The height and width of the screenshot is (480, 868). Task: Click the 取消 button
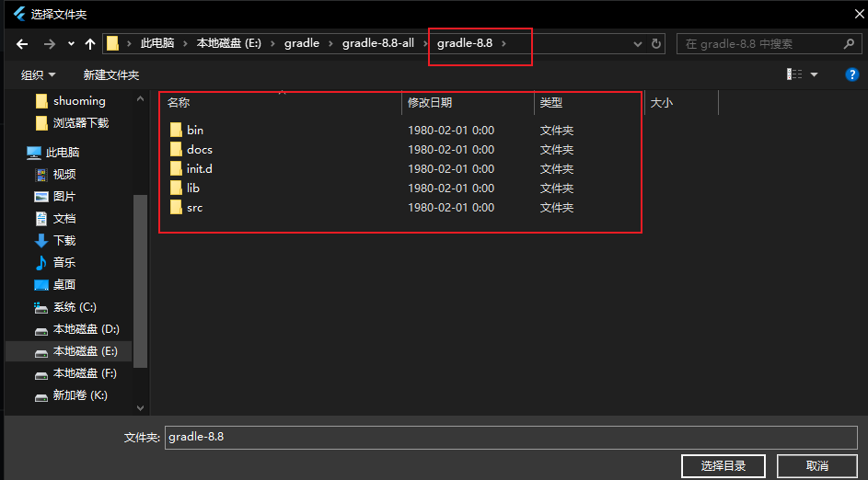click(816, 465)
